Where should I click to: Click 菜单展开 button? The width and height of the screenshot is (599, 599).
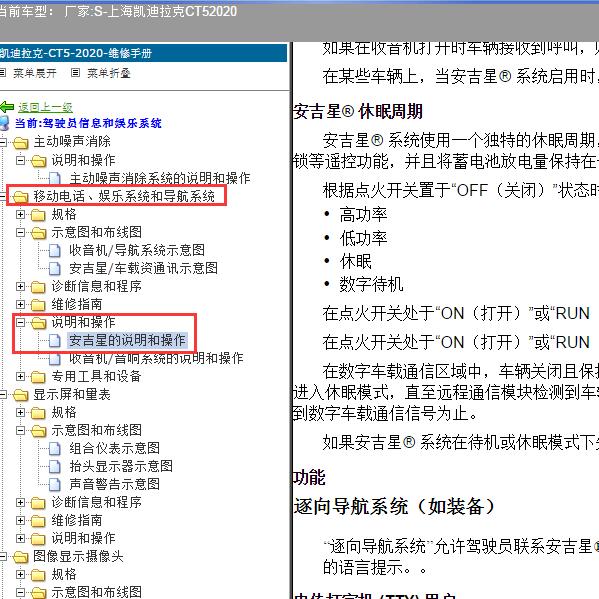point(35,73)
